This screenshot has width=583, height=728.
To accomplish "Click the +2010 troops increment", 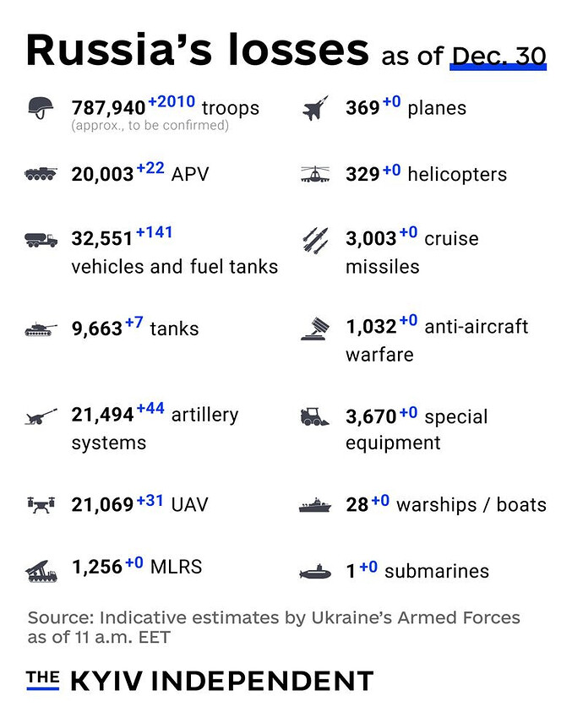I will click(x=172, y=101).
